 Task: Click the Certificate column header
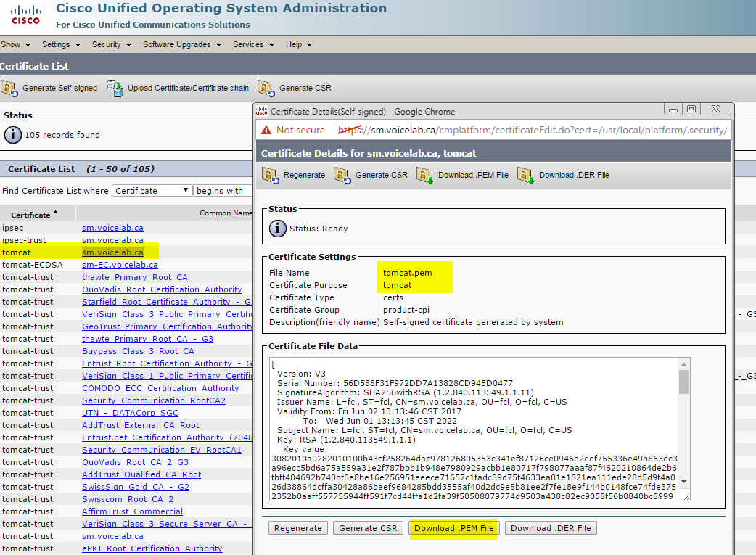[30, 215]
